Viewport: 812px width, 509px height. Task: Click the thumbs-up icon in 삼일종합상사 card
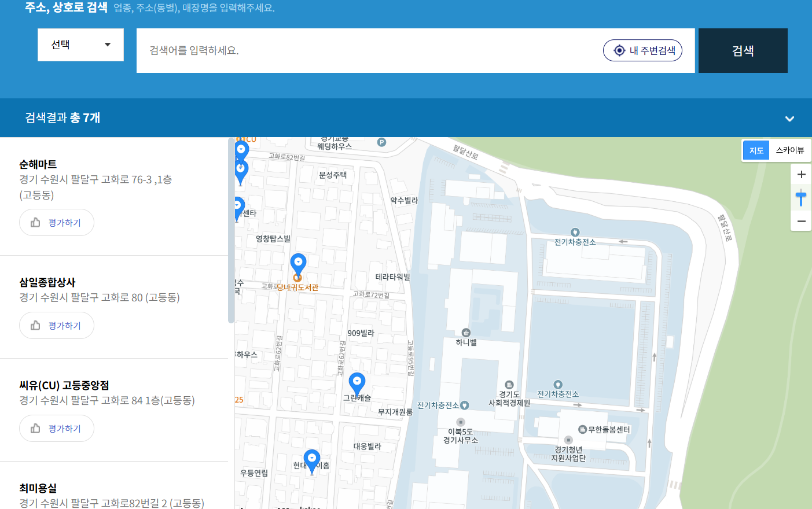click(35, 326)
